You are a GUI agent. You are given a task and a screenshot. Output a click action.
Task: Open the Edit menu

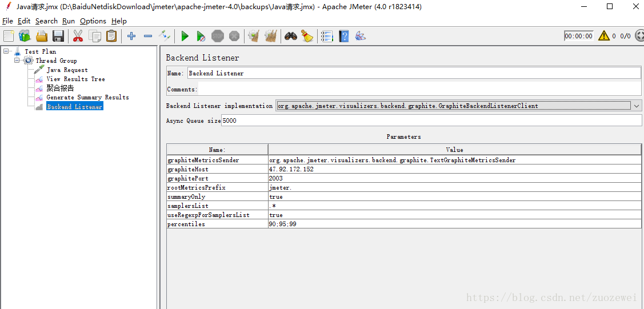(24, 21)
